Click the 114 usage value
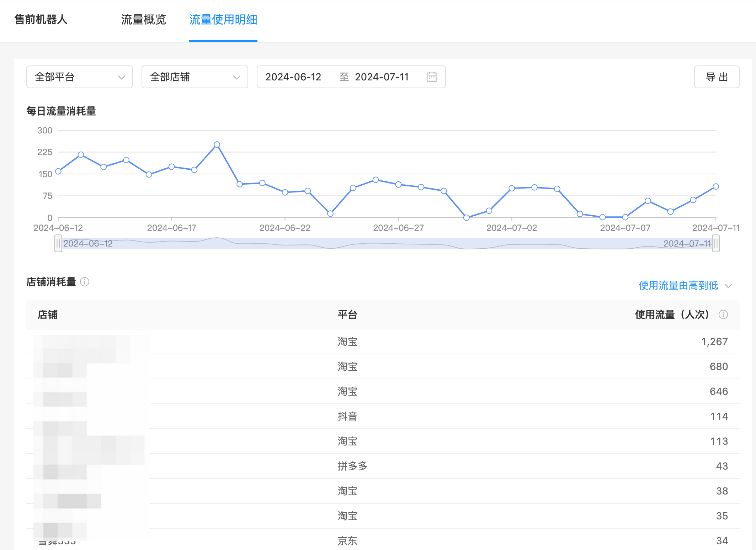Image resolution: width=756 pixels, height=550 pixels. tap(719, 416)
